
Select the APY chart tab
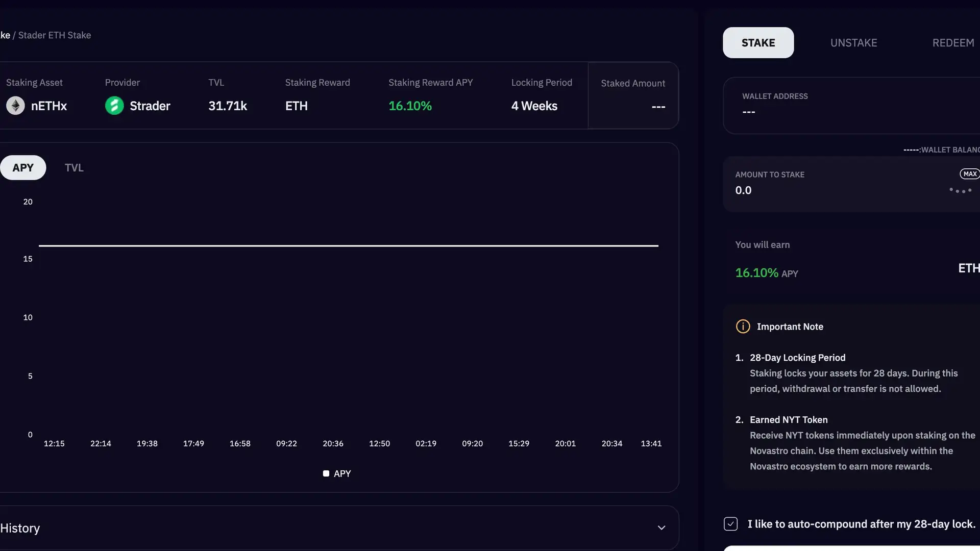tap(23, 168)
